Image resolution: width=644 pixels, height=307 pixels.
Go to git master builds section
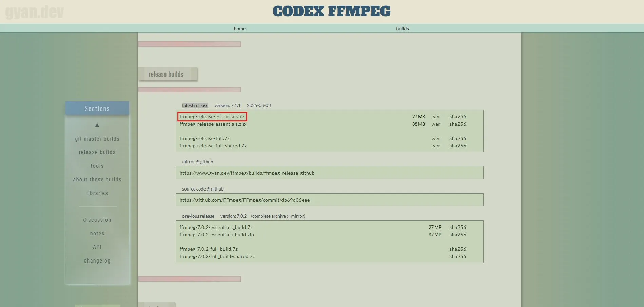tap(97, 139)
